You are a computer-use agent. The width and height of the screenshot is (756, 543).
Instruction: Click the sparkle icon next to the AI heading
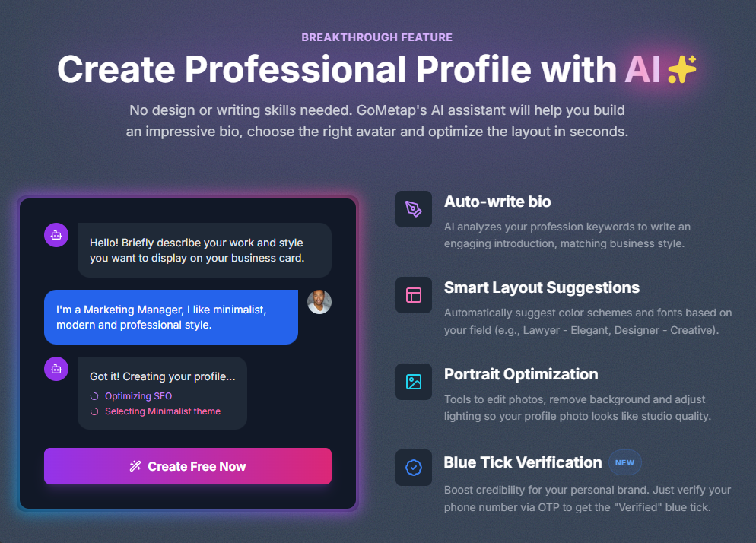681,69
